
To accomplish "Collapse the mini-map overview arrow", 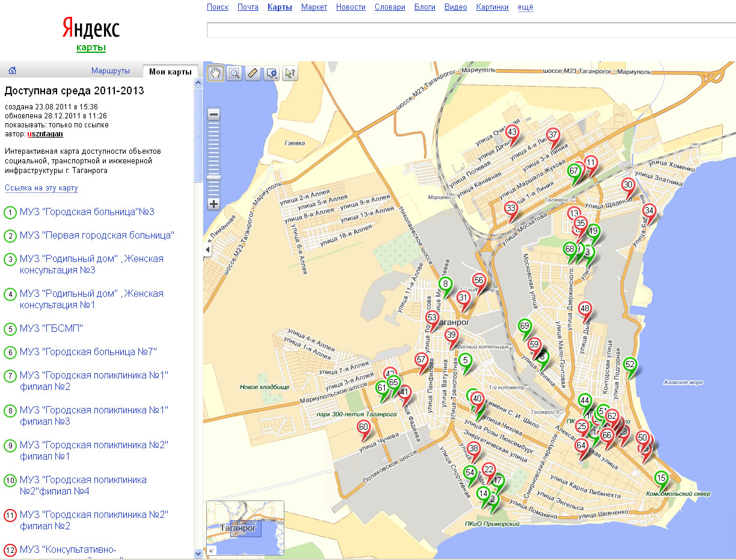I will pos(211,550).
